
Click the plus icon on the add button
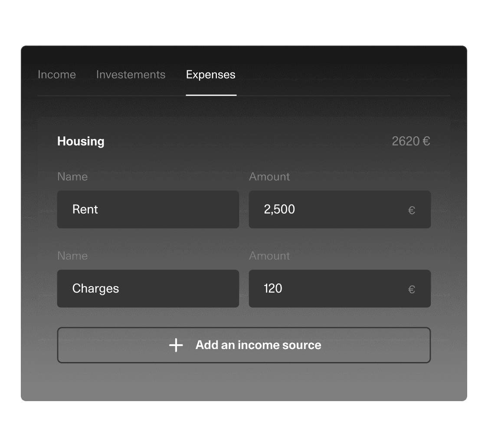click(176, 345)
